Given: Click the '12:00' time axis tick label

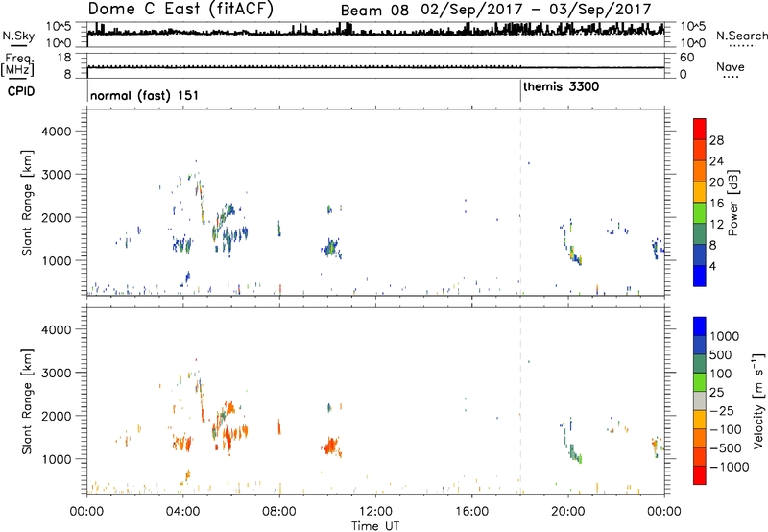Looking at the screenshot, I should click(375, 512).
